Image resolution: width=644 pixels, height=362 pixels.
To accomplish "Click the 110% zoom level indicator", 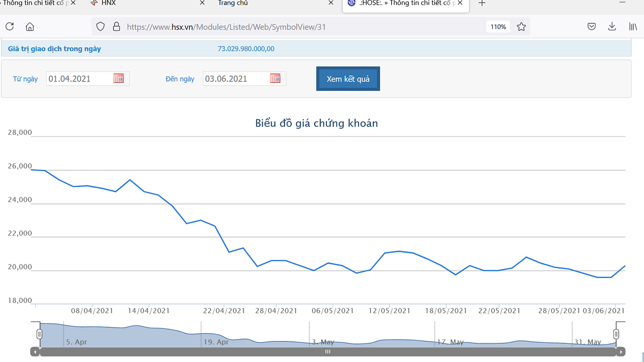I will pyautogui.click(x=498, y=27).
